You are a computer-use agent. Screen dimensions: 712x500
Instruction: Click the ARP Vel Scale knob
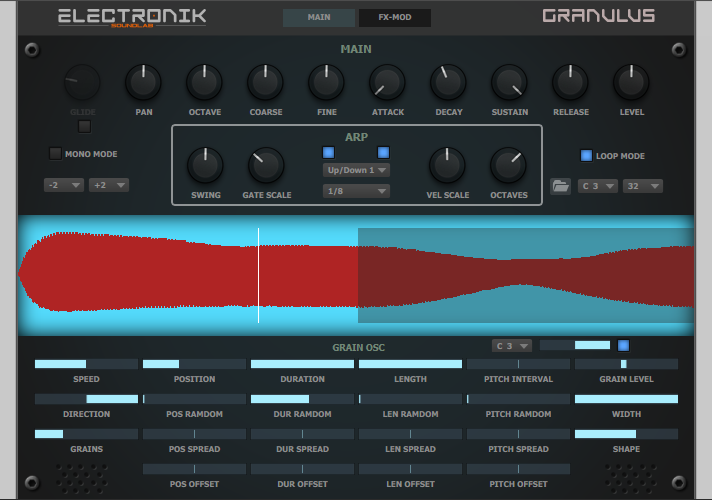click(447, 165)
